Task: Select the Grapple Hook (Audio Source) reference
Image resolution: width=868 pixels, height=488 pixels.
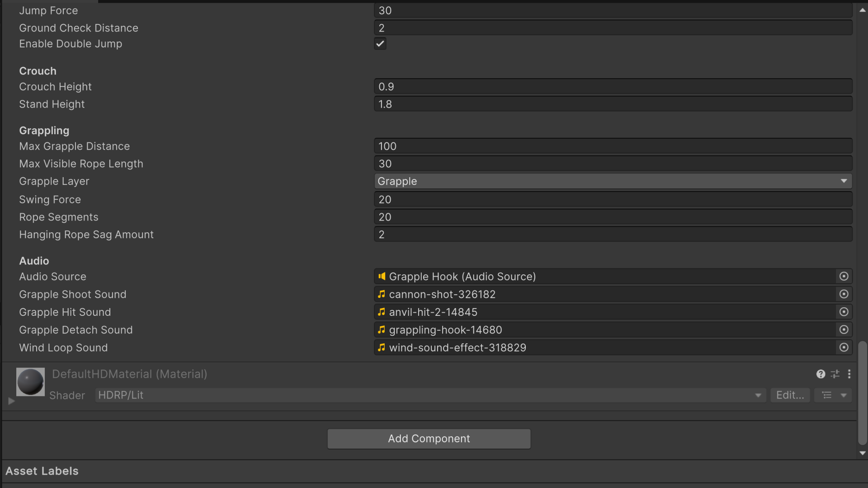Action: click(x=605, y=277)
